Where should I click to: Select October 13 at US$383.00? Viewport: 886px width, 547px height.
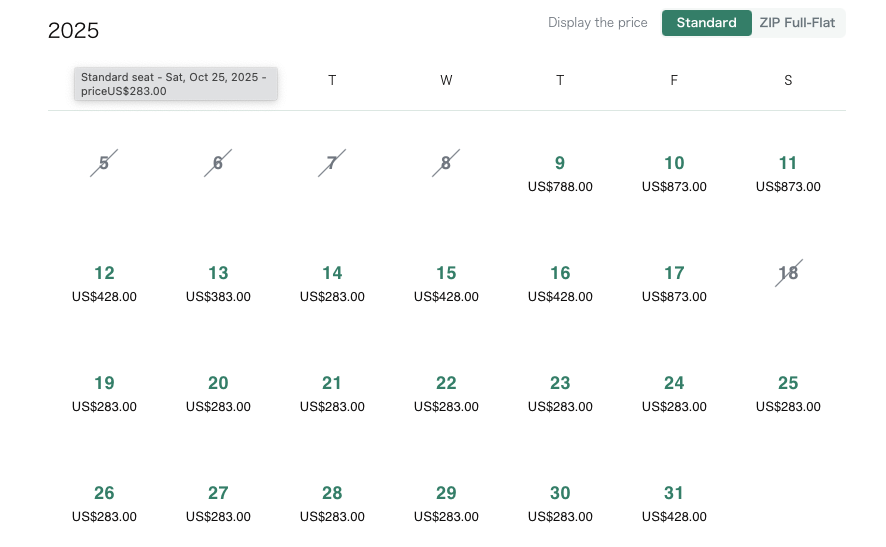(218, 283)
